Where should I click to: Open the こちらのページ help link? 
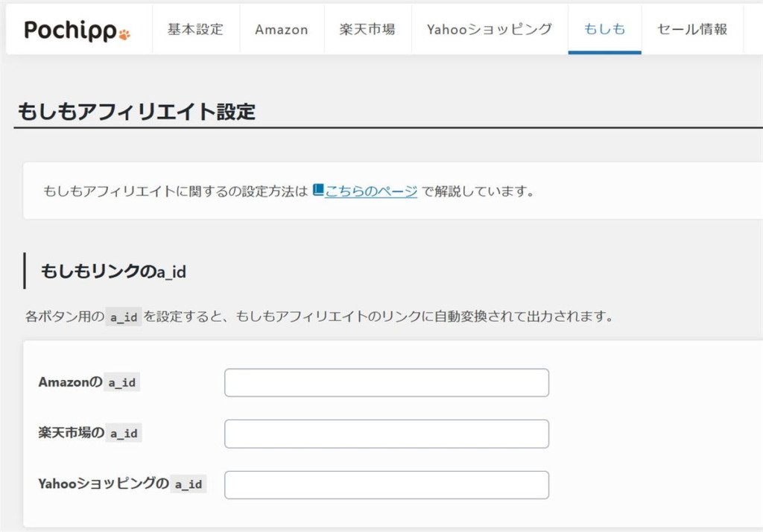click(x=371, y=191)
